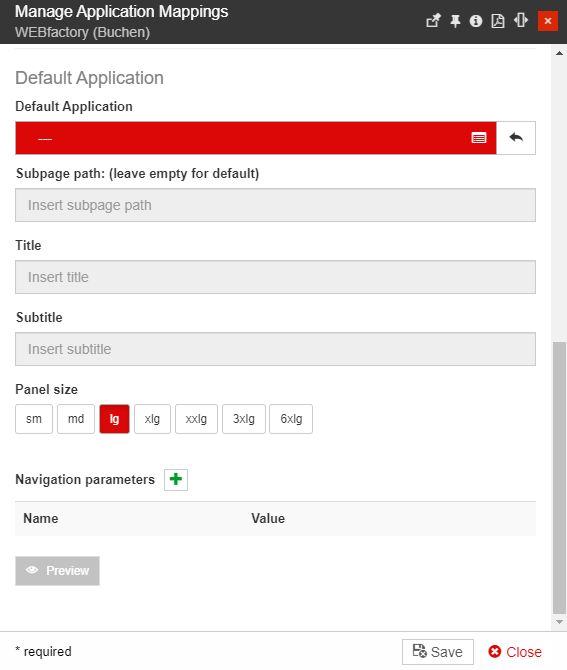This screenshot has width=567, height=670.
Task: Click the Default Application section heading
Action: (89, 78)
